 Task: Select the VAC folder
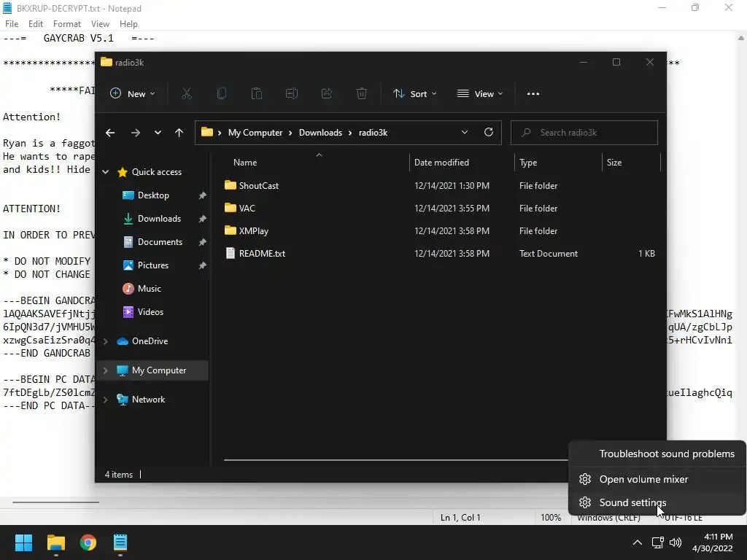point(247,208)
